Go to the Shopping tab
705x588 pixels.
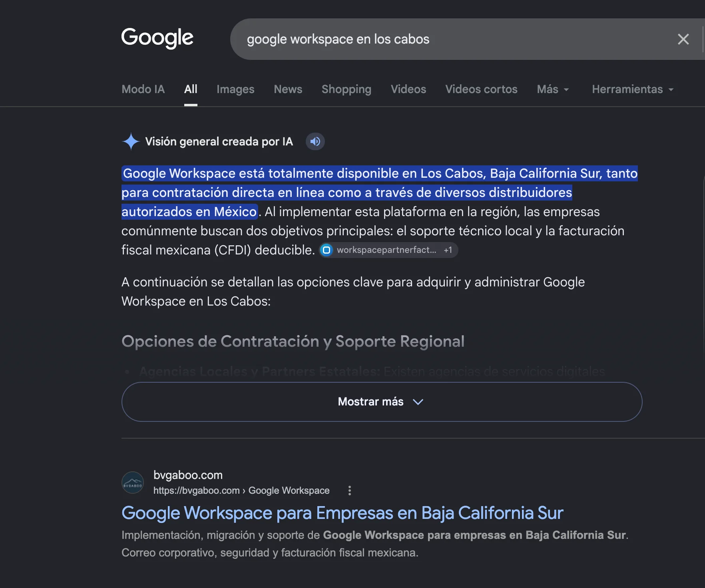(x=347, y=89)
